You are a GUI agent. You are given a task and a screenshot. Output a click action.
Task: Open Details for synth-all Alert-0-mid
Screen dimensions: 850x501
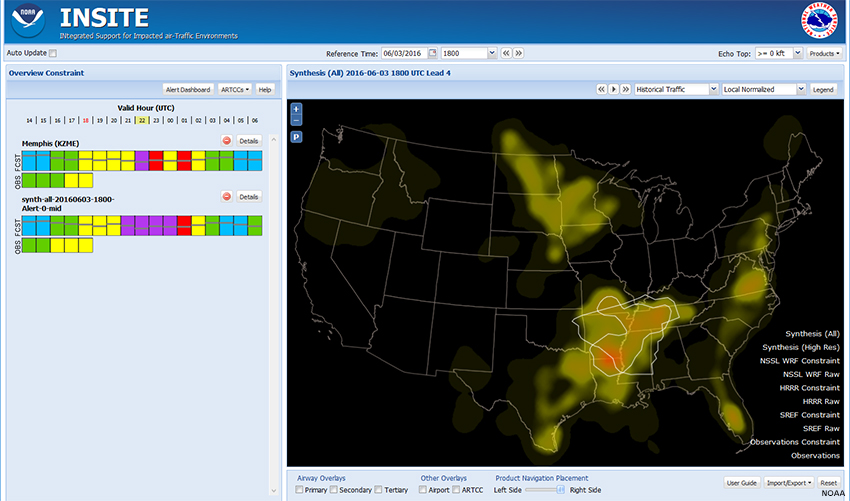pos(249,196)
